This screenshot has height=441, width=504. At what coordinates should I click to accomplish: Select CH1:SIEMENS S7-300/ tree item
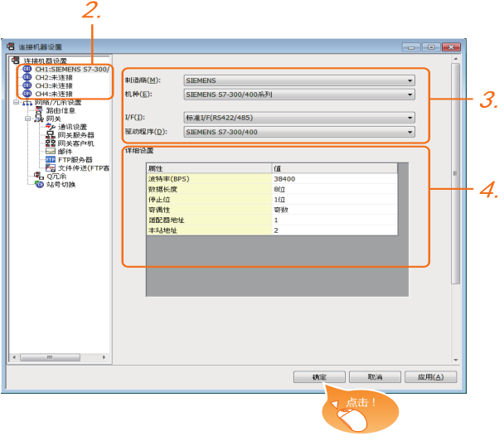point(72,69)
